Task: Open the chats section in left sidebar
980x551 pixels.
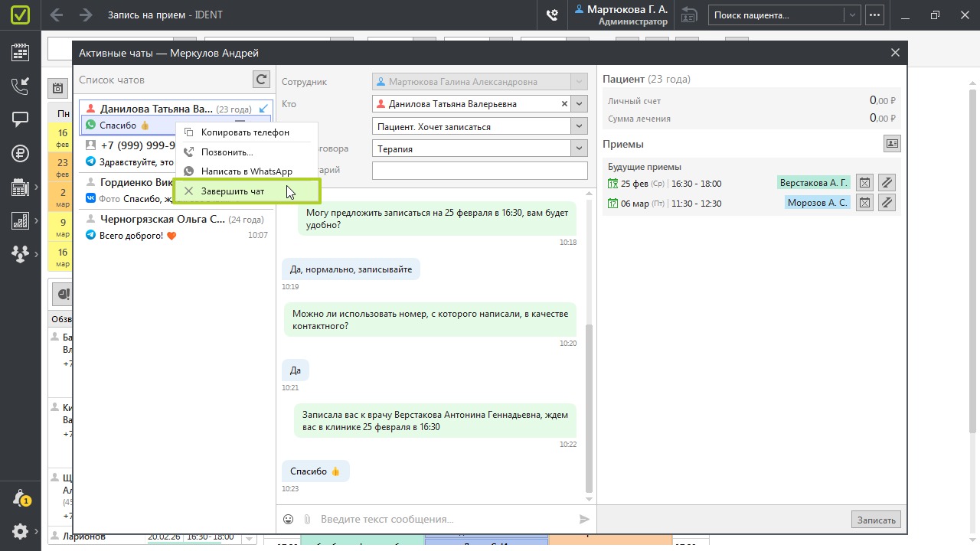Action: tap(21, 119)
